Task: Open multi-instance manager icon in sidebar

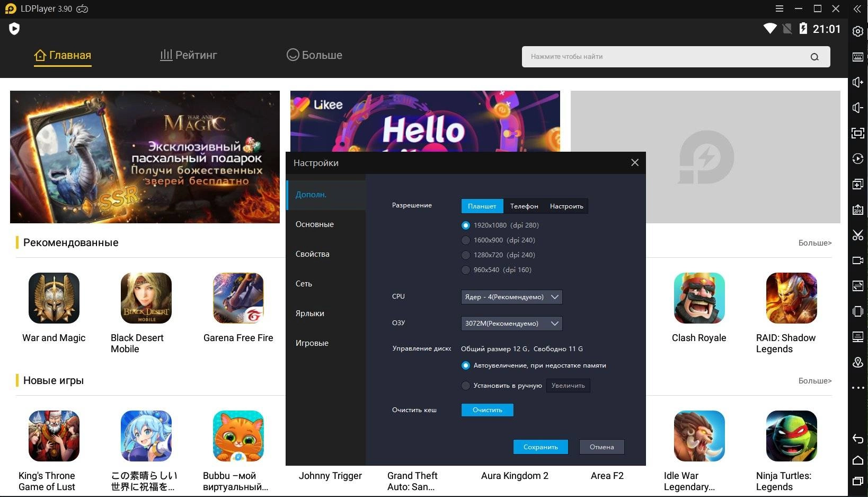Action: tap(857, 184)
